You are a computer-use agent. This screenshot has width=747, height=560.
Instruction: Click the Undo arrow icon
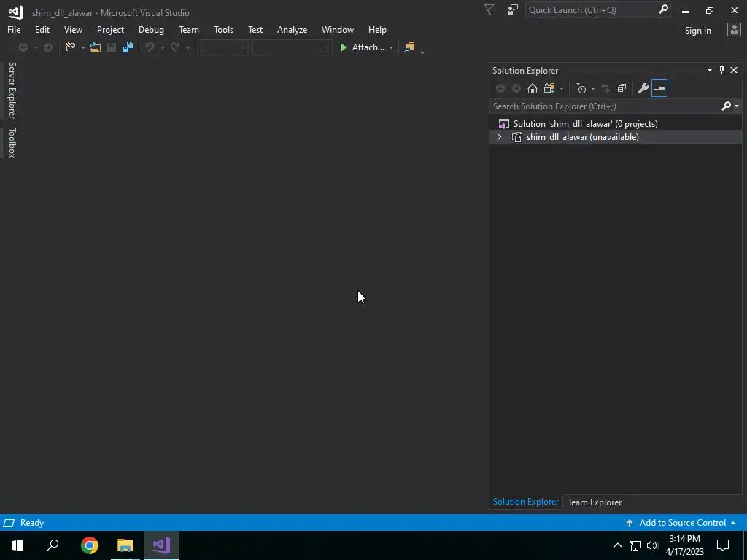[x=150, y=47]
